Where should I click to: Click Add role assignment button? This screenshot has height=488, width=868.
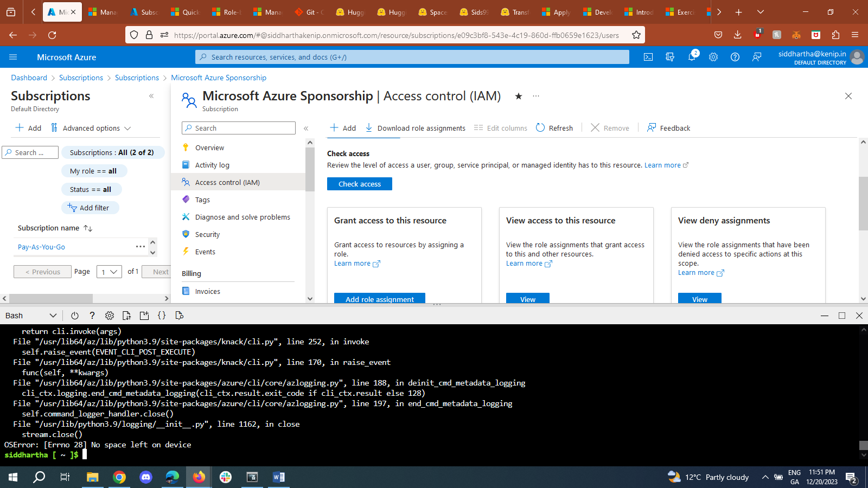tap(380, 298)
